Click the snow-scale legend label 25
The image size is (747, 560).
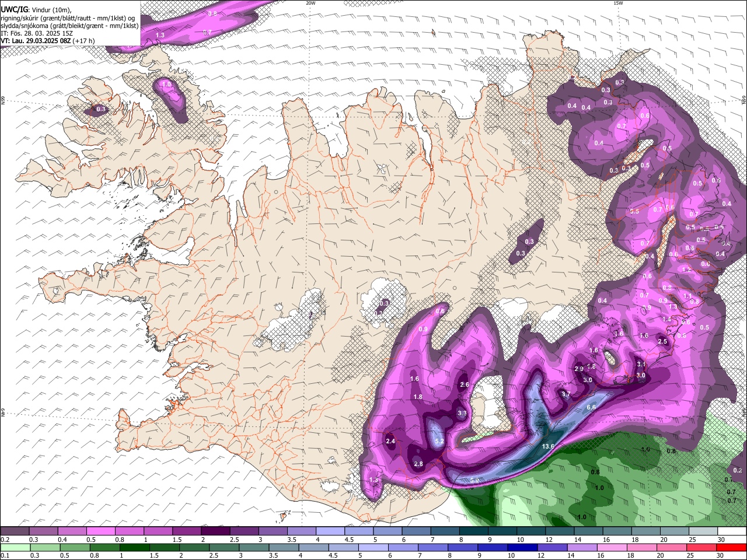pos(692,540)
